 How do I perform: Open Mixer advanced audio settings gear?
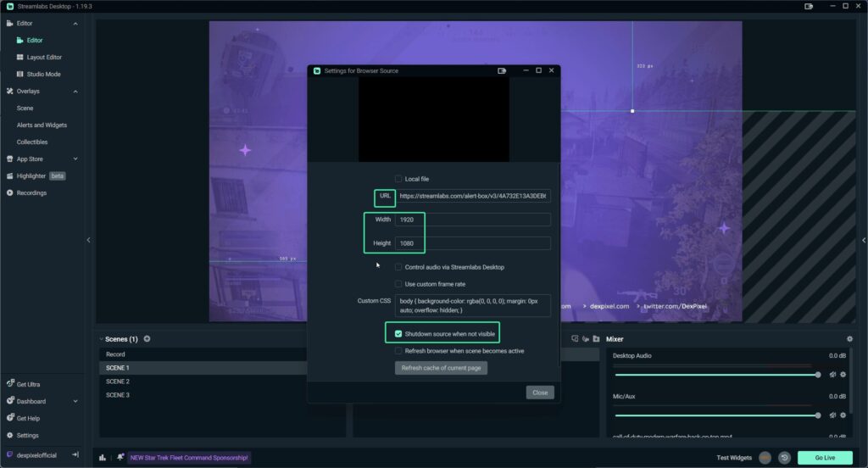849,339
